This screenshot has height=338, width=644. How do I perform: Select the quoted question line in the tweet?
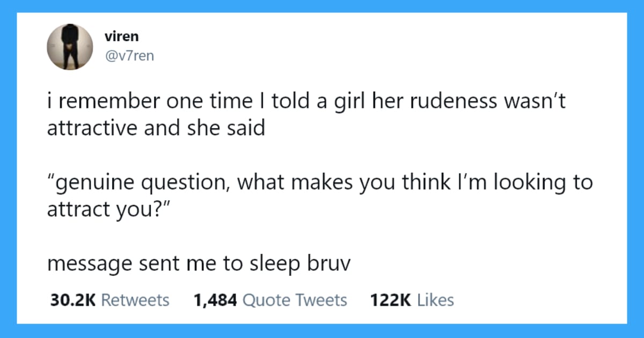point(319,182)
